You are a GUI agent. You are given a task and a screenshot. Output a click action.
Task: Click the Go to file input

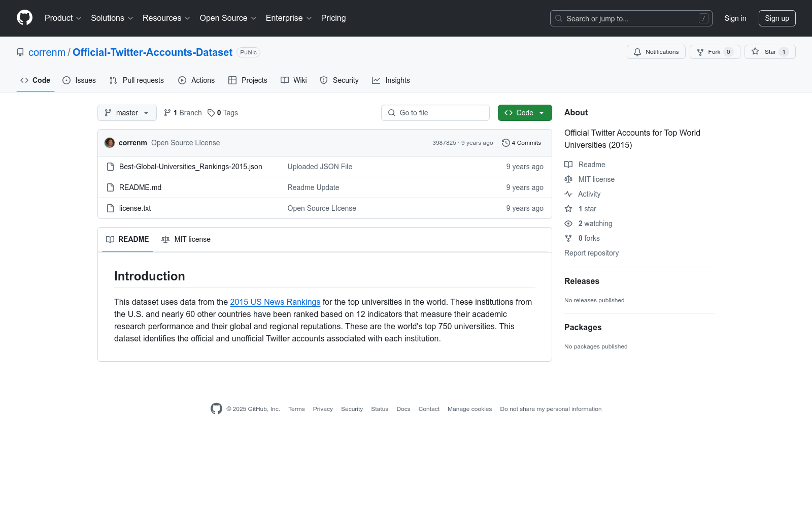(x=435, y=113)
